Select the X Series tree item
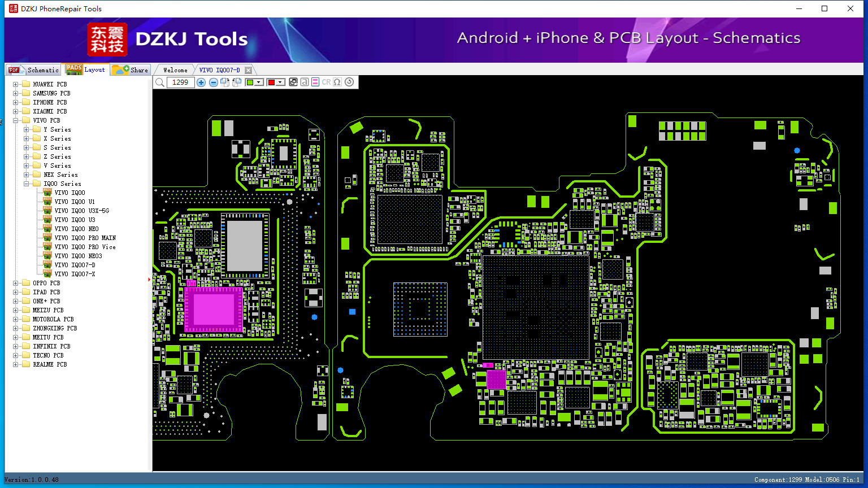This screenshot has height=488, width=868. 57,138
